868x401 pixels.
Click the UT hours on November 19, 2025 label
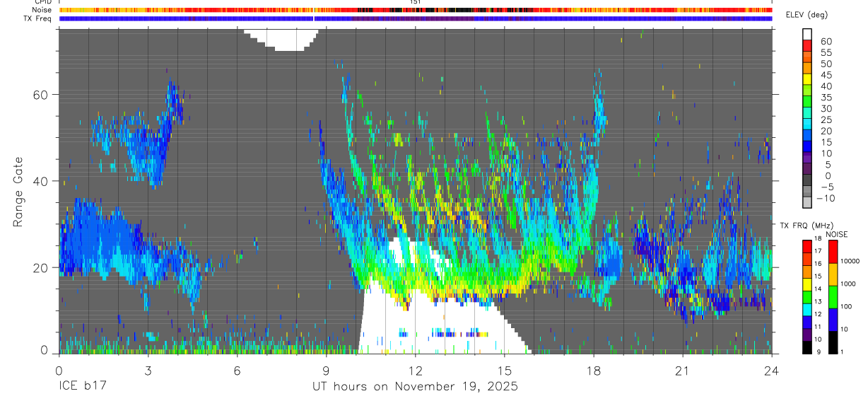tap(415, 387)
